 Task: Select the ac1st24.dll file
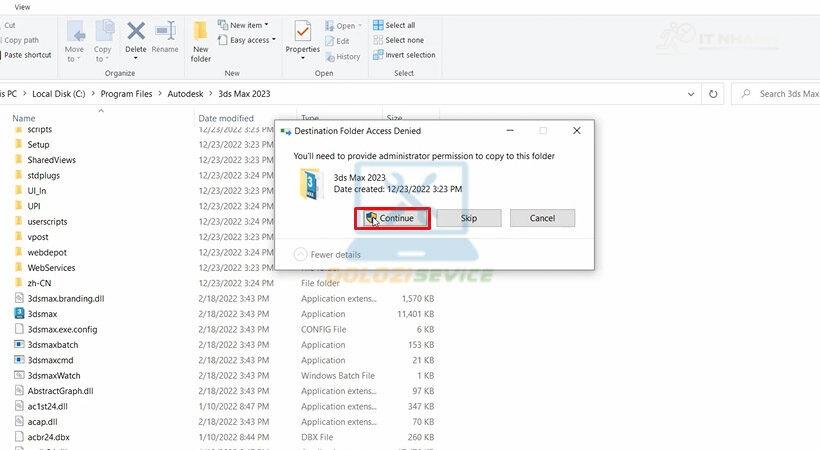pos(48,407)
